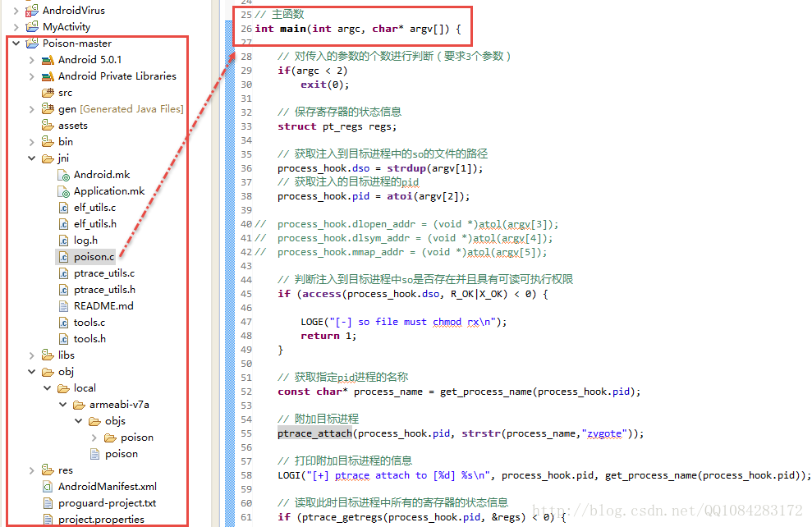Screen dimensions: 812x527
Task: Click the ptrace_utils.c file icon
Action: (63, 273)
